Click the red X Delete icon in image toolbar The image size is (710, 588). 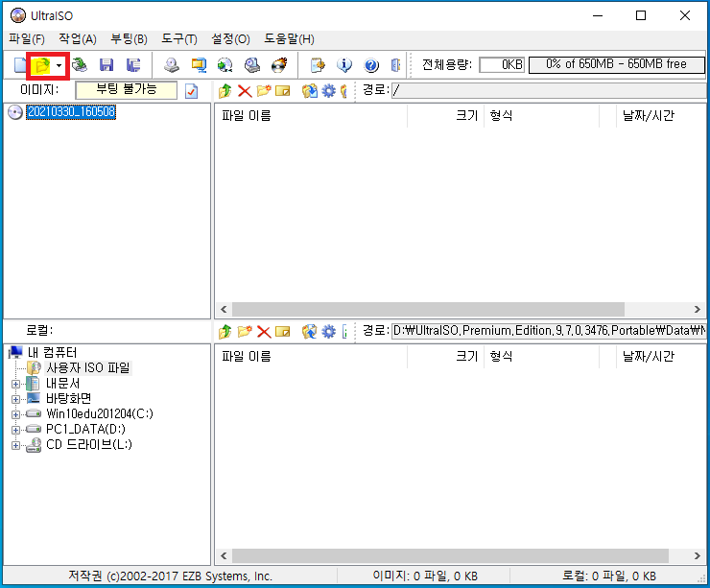pyautogui.click(x=245, y=91)
